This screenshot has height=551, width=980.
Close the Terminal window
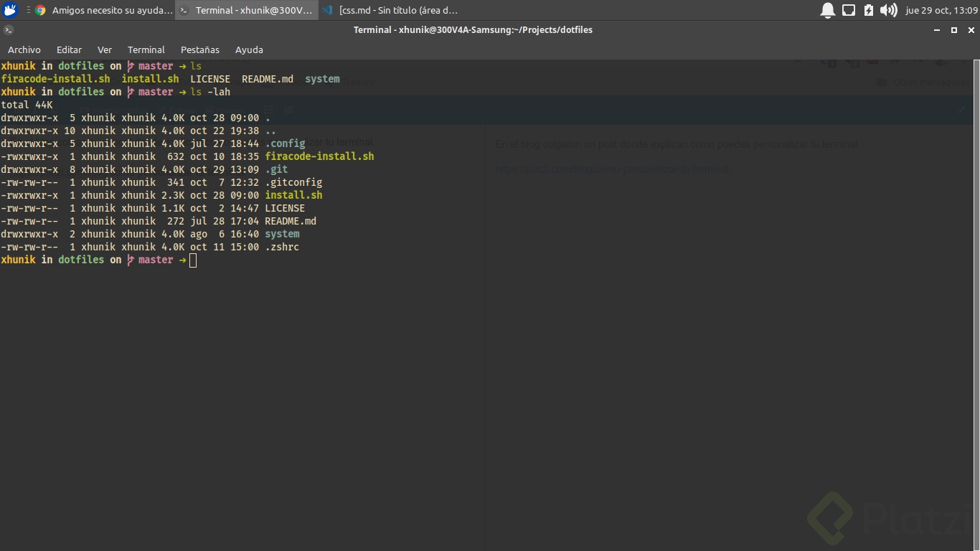[971, 30]
